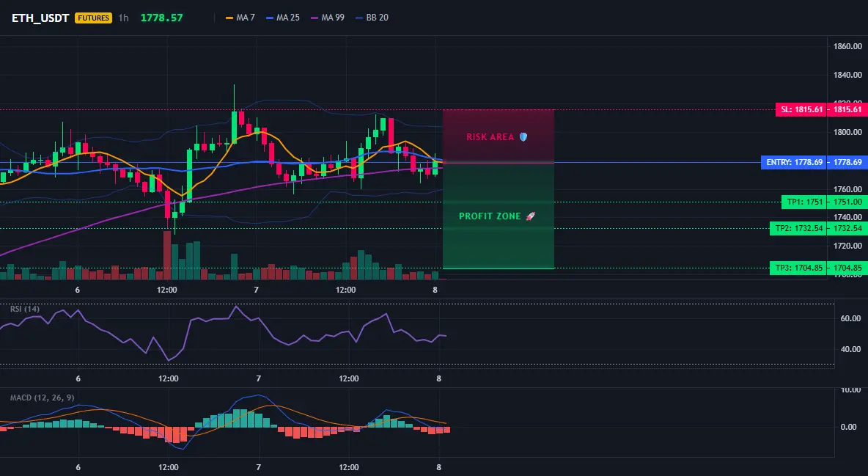Click the RSI (14) indicator title
This screenshot has width=868, height=476.
(x=25, y=309)
